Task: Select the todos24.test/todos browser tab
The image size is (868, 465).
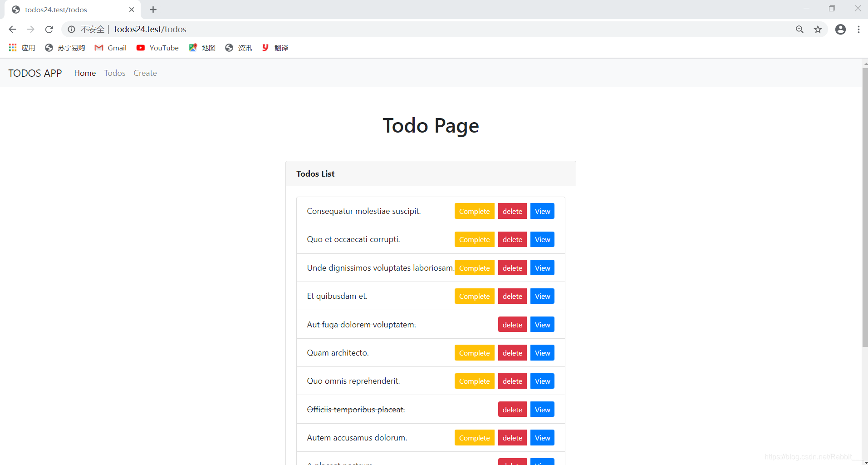Action: 73,10
